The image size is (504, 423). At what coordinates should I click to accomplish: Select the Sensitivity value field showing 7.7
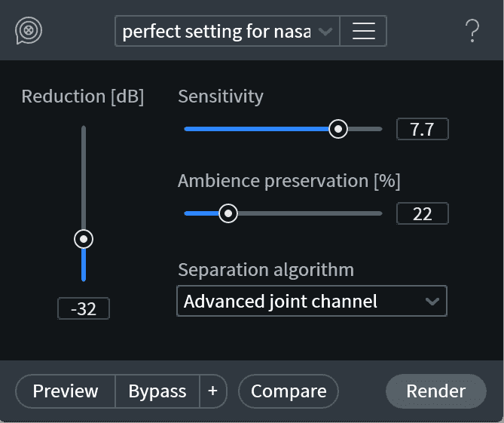point(423,129)
